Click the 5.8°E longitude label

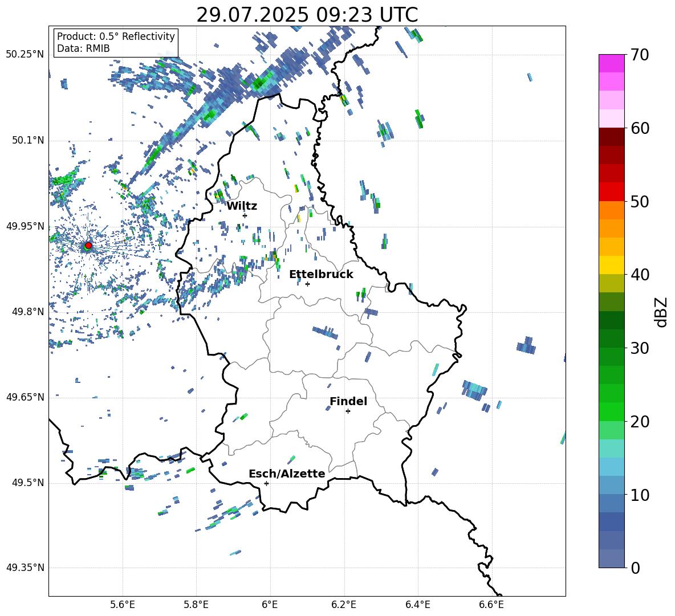tap(196, 605)
